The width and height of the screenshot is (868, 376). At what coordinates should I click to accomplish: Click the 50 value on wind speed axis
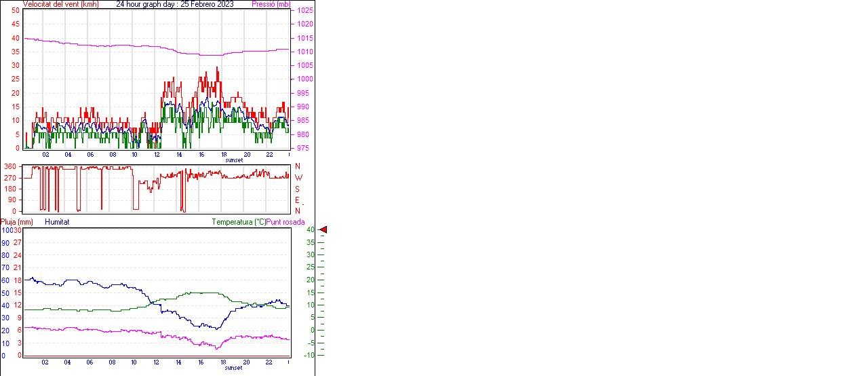click(15, 11)
